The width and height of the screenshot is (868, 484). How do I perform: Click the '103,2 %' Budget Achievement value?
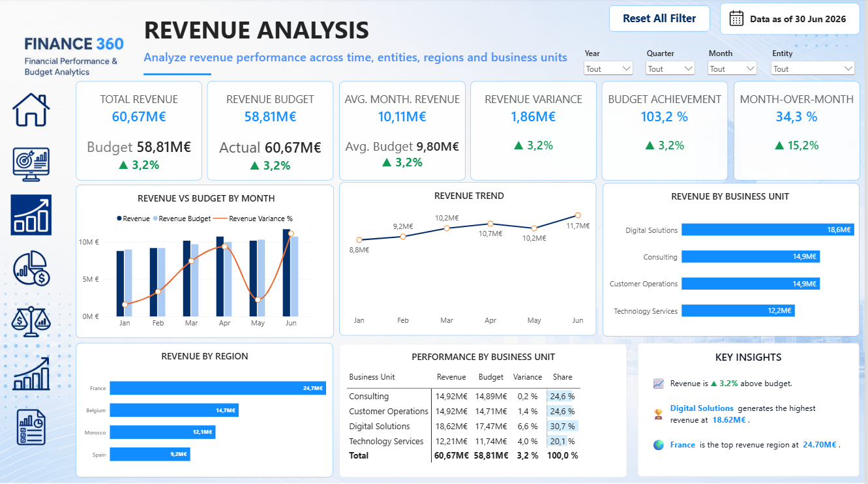(x=665, y=117)
